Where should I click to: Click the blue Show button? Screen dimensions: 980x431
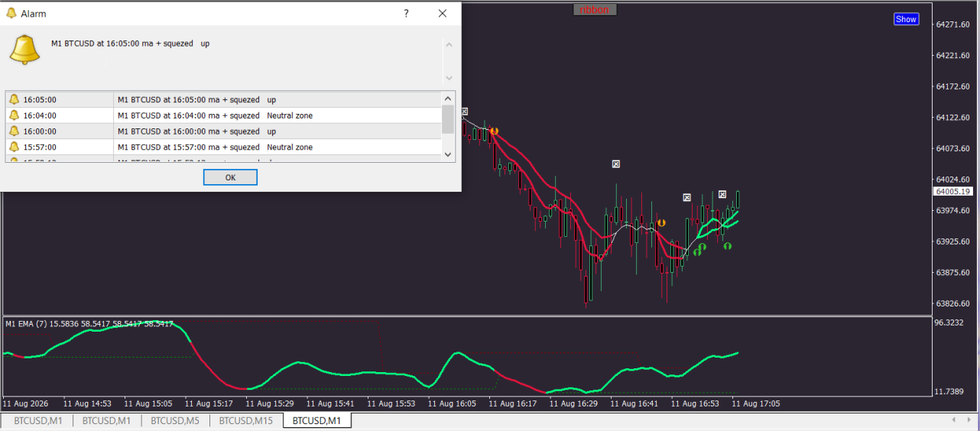coord(906,19)
